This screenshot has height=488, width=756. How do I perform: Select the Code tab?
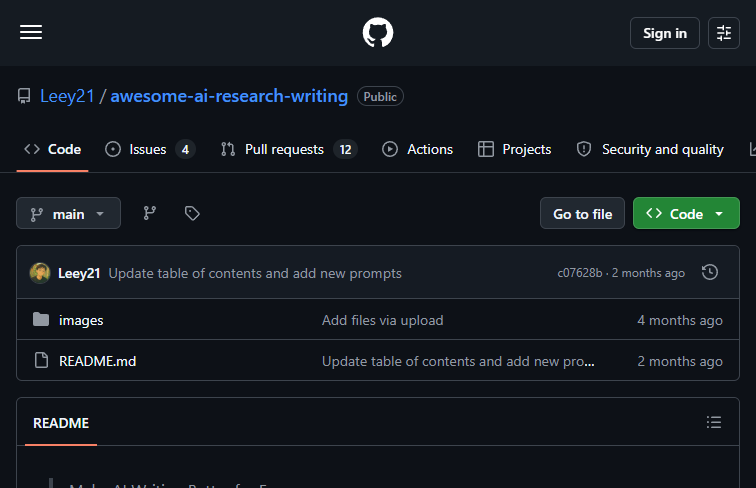click(53, 149)
